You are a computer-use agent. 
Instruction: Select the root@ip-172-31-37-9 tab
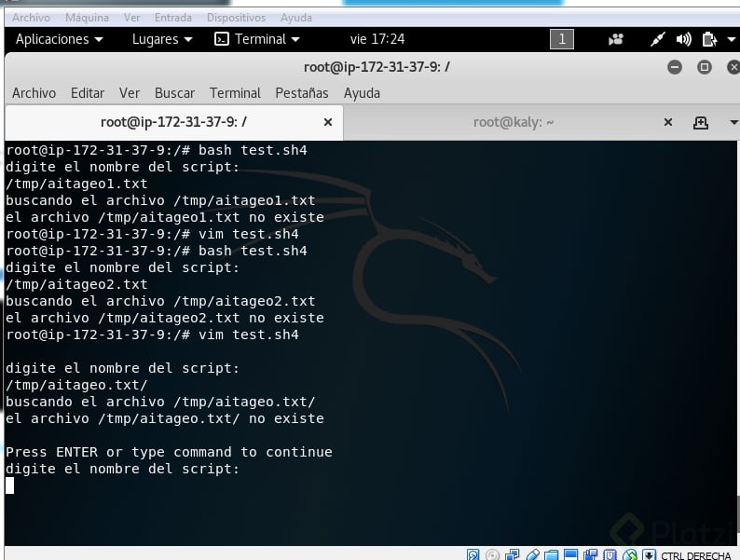click(173, 123)
